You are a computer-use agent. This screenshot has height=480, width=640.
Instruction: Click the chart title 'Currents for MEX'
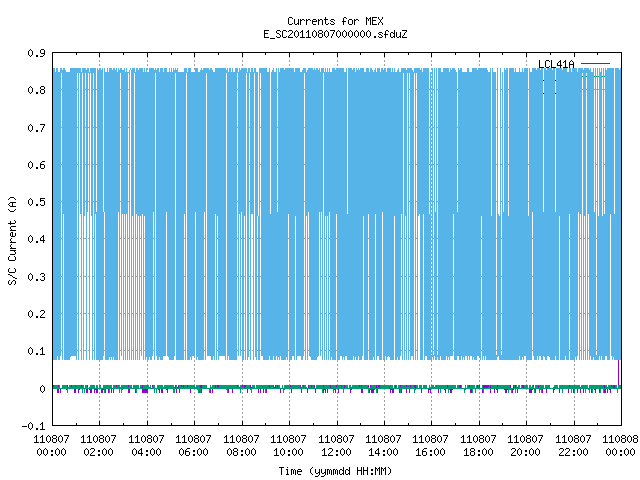[x=335, y=21]
